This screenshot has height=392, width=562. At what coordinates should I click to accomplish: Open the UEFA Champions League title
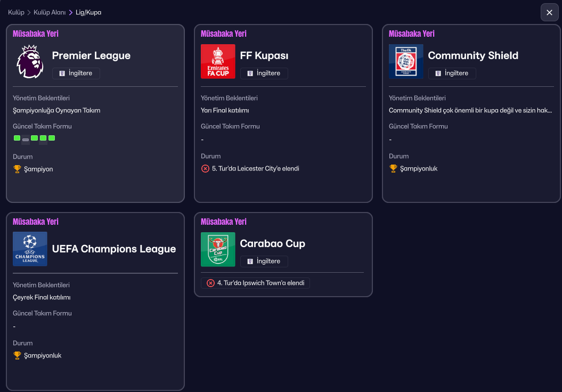[114, 249]
